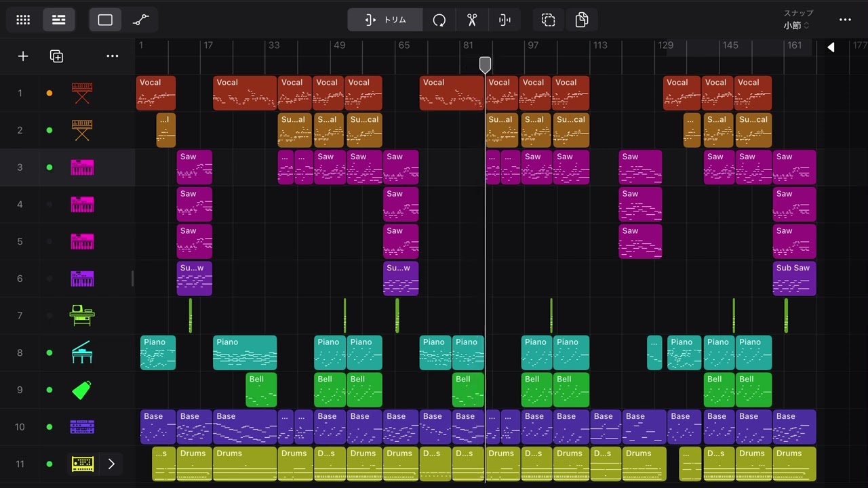Select track 1 red keyboard instrument icon
Screen dimensions: 868x488
pos(82,93)
